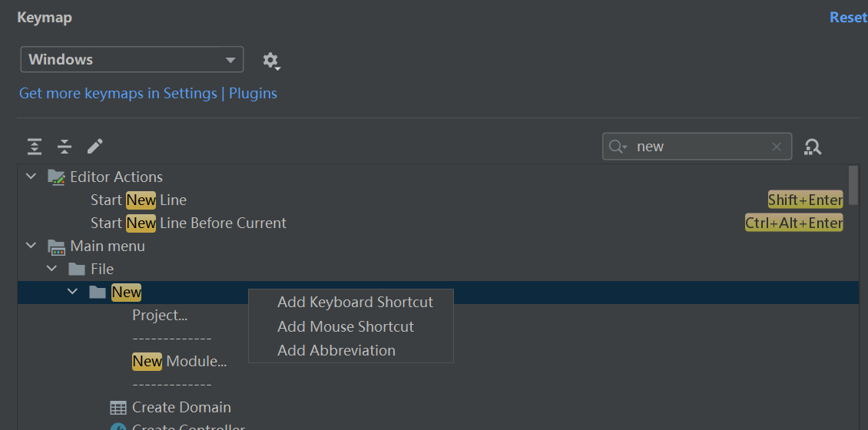
Task: Click the Reset link
Action: click(x=848, y=17)
